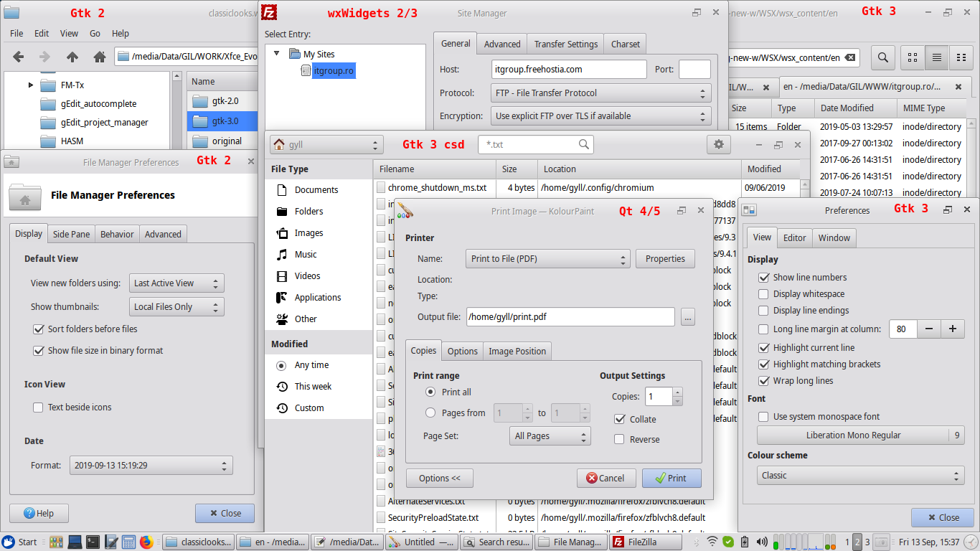The image size is (980, 551).
Task: Switch to icon grid view in Gtk 3 file manager
Action: pos(913,57)
